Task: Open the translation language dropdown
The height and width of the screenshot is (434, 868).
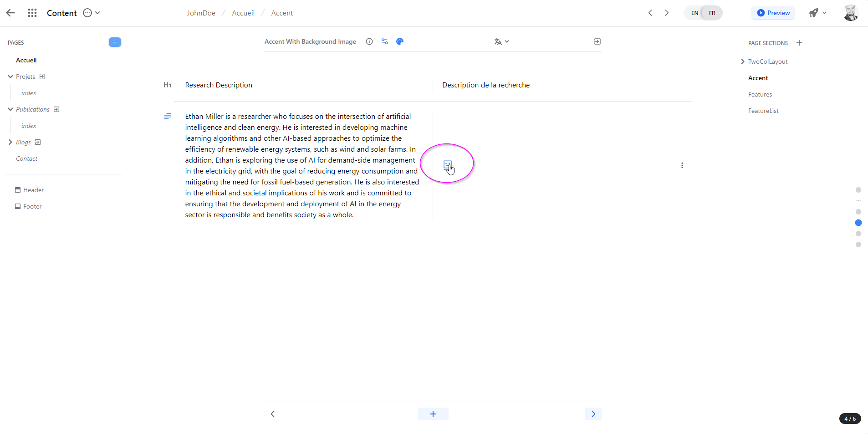Action: [501, 41]
